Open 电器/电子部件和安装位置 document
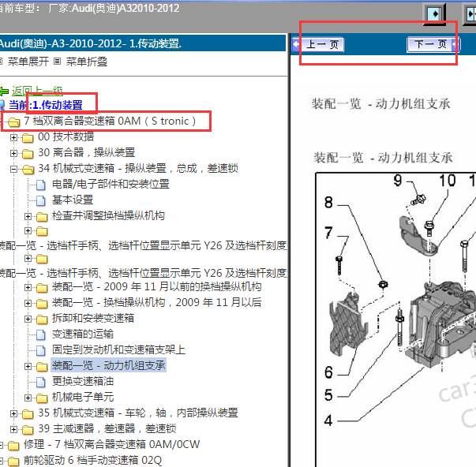 (x=111, y=184)
